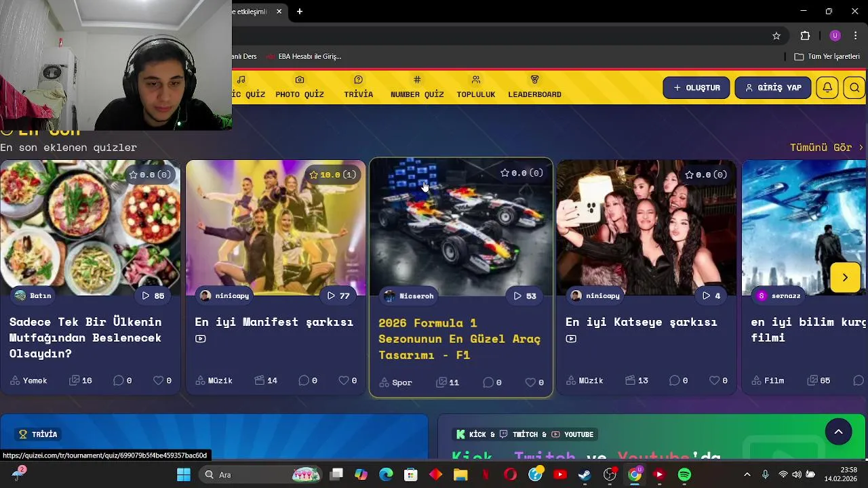Open the Photo Quiz menu item

pos(300,87)
